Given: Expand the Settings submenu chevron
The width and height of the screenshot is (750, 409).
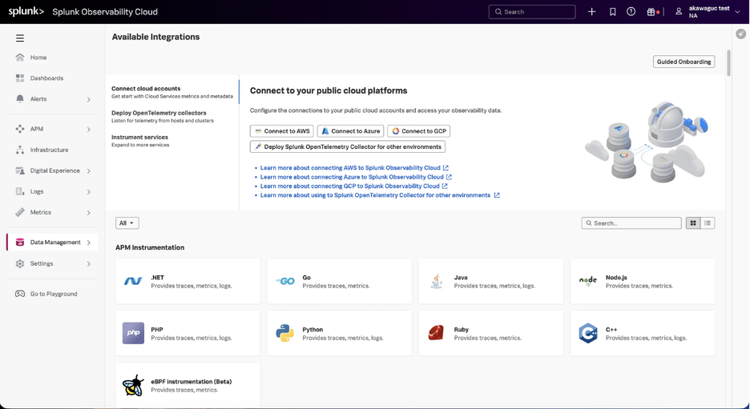Looking at the screenshot, I should [88, 264].
